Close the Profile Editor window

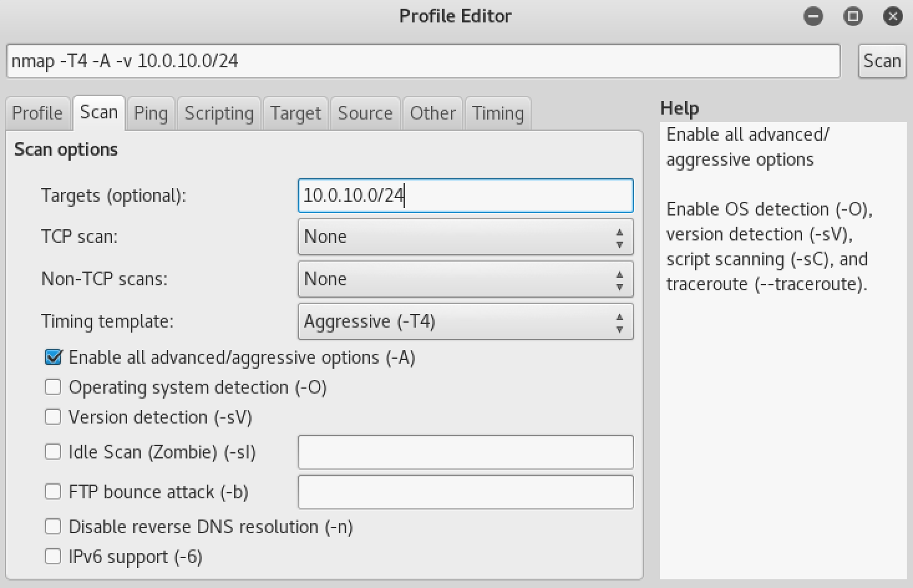tap(892, 17)
